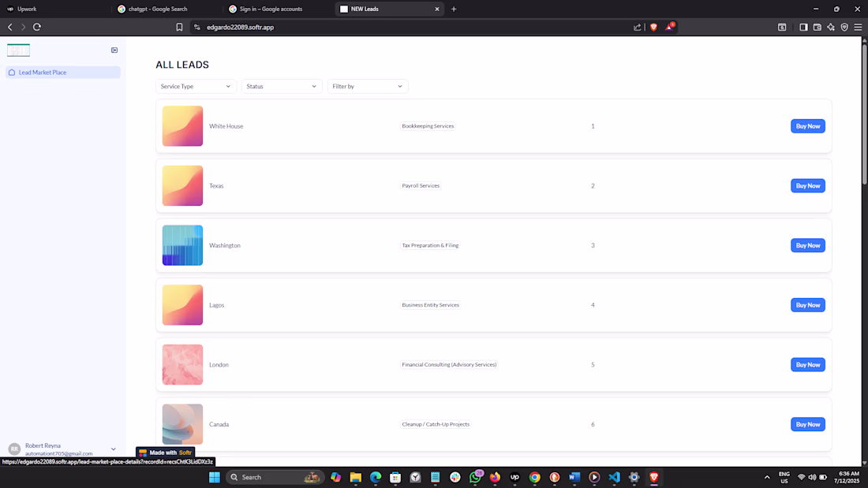Reload the current page
This screenshot has width=868, height=488.
[37, 27]
